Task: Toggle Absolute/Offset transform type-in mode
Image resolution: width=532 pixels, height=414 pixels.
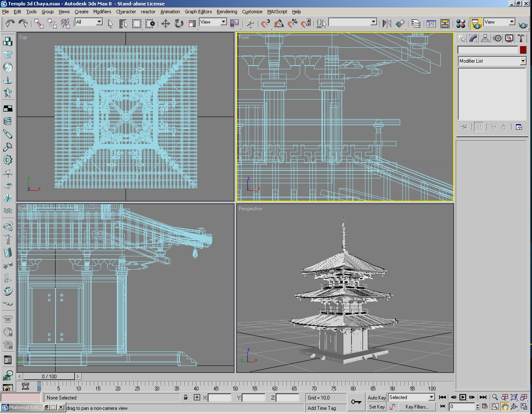Action: click(197, 397)
